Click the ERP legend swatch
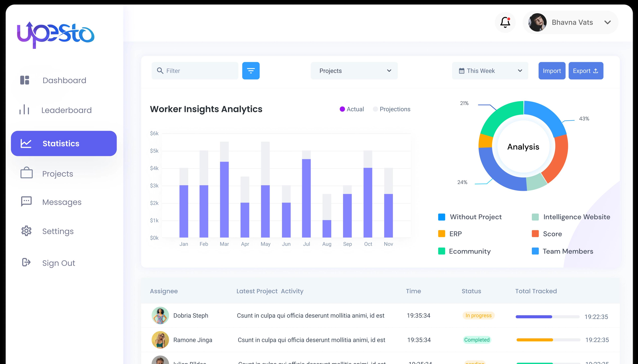The image size is (638, 364). (x=441, y=233)
